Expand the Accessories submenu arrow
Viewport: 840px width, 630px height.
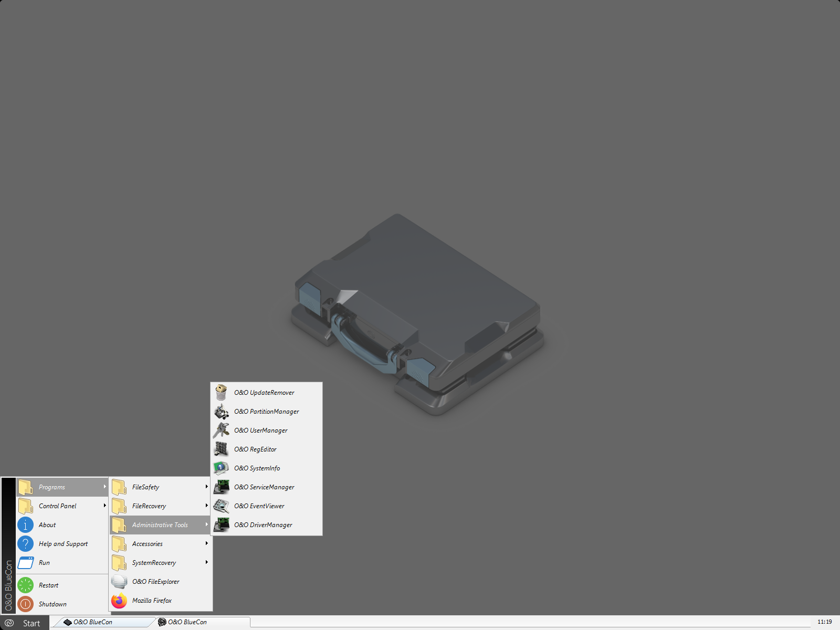pos(207,543)
